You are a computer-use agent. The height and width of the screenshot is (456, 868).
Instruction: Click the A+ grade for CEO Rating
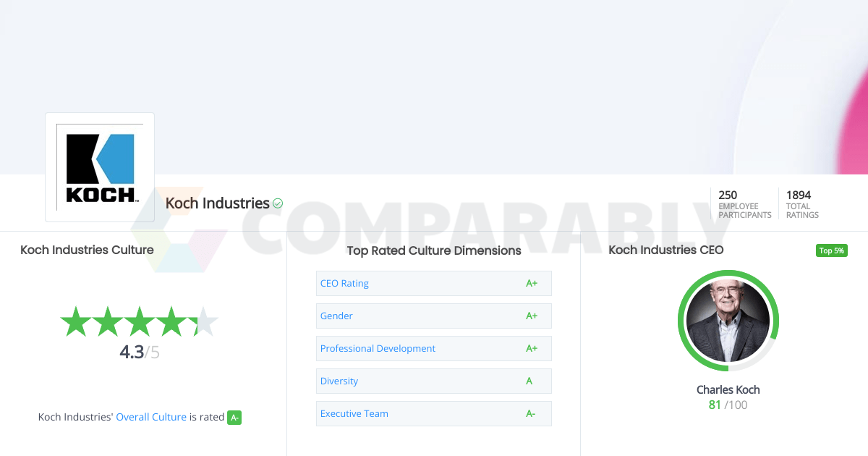tap(532, 283)
